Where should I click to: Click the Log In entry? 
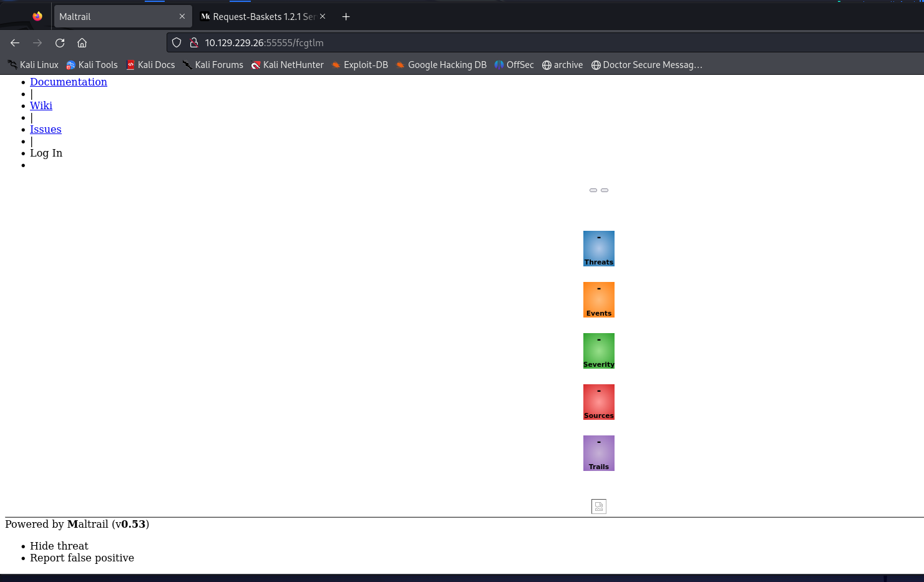tap(46, 153)
